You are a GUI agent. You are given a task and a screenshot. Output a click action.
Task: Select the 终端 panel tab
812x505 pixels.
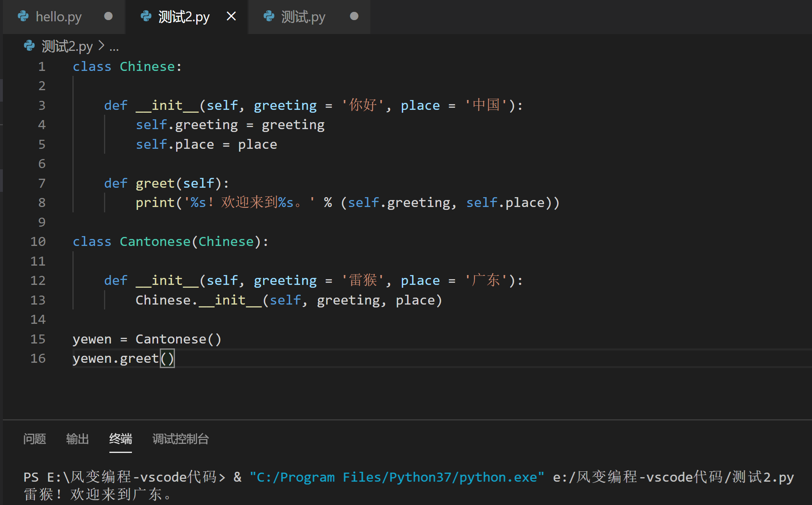click(120, 439)
